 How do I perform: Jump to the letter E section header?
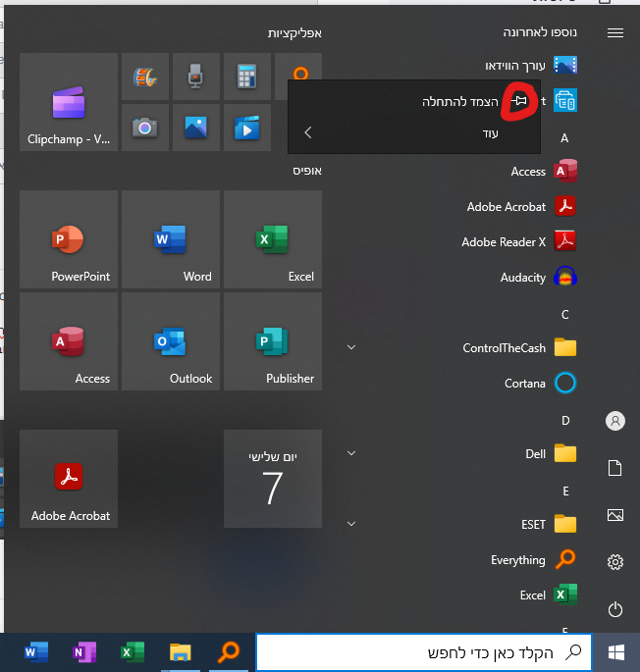pyautogui.click(x=565, y=491)
